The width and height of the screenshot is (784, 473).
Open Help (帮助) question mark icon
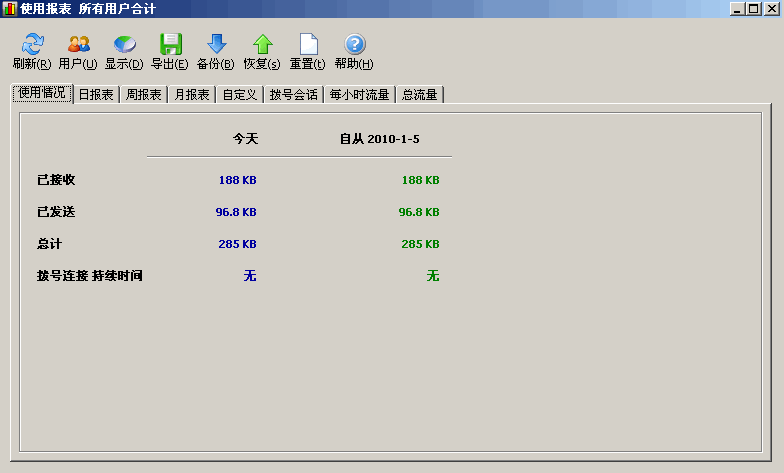(x=354, y=44)
